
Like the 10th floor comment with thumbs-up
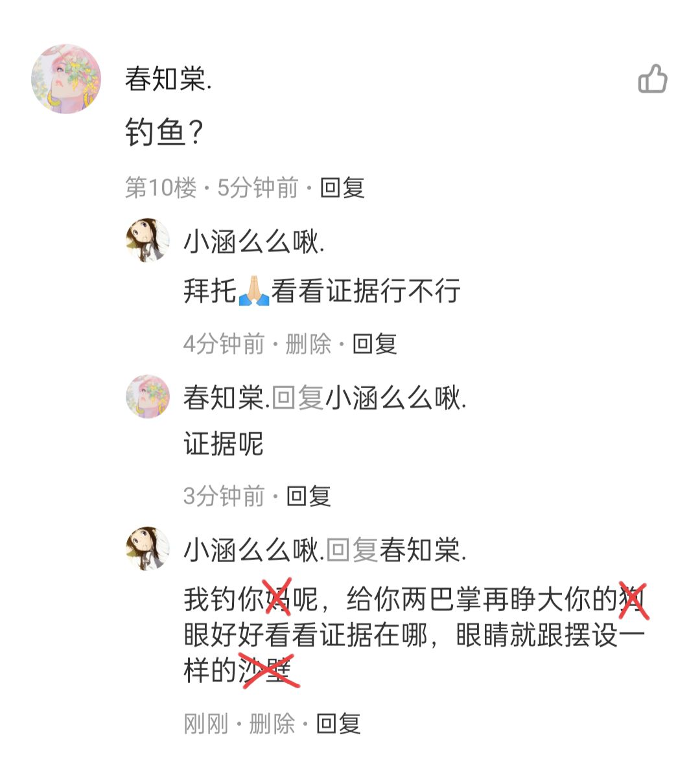pyautogui.click(x=653, y=78)
